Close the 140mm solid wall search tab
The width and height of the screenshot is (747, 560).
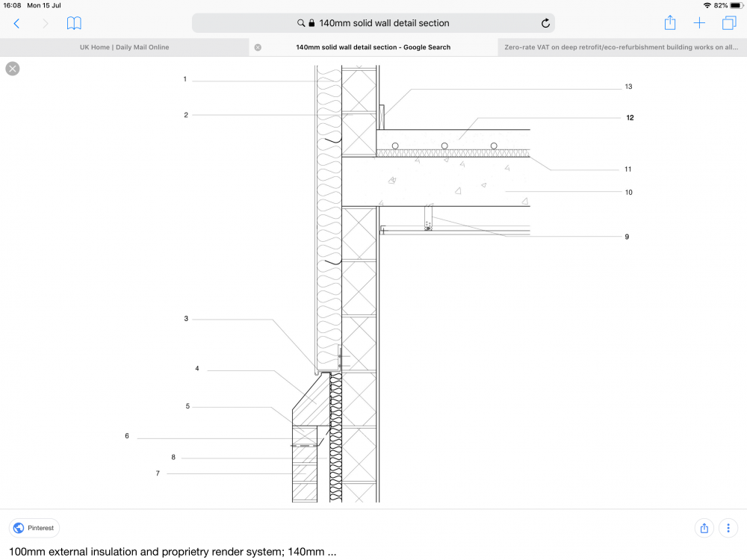click(258, 47)
